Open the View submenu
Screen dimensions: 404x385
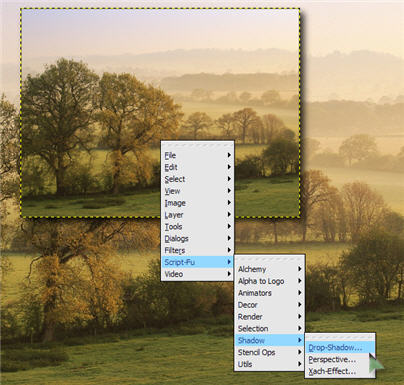(197, 191)
